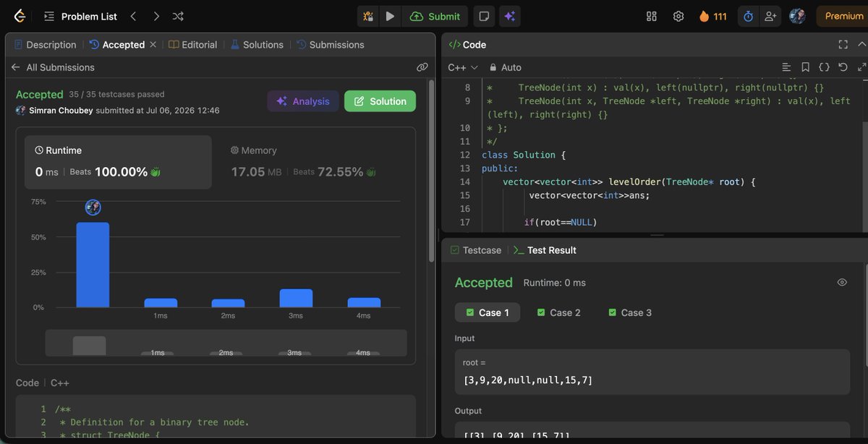The image size is (868, 444).
Task: Click the Premium button
Action: (x=843, y=16)
